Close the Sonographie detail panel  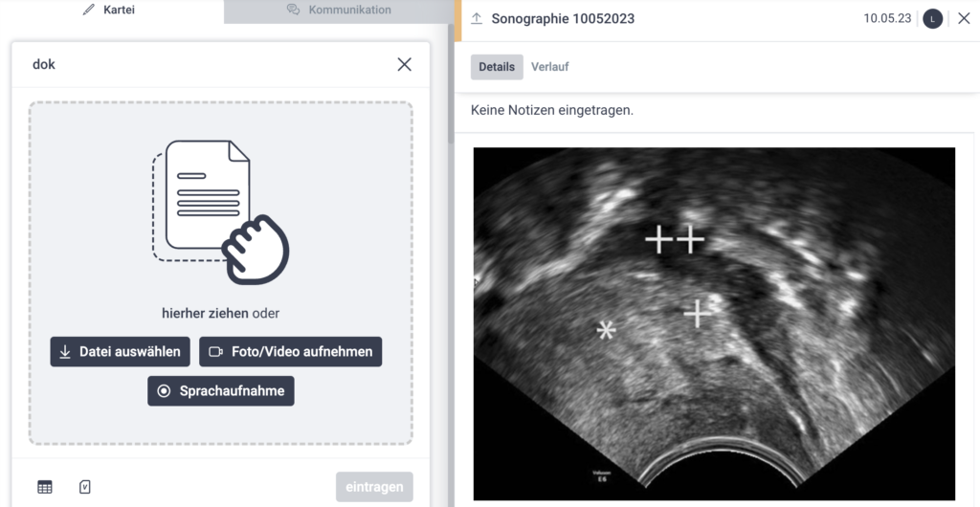click(x=964, y=19)
